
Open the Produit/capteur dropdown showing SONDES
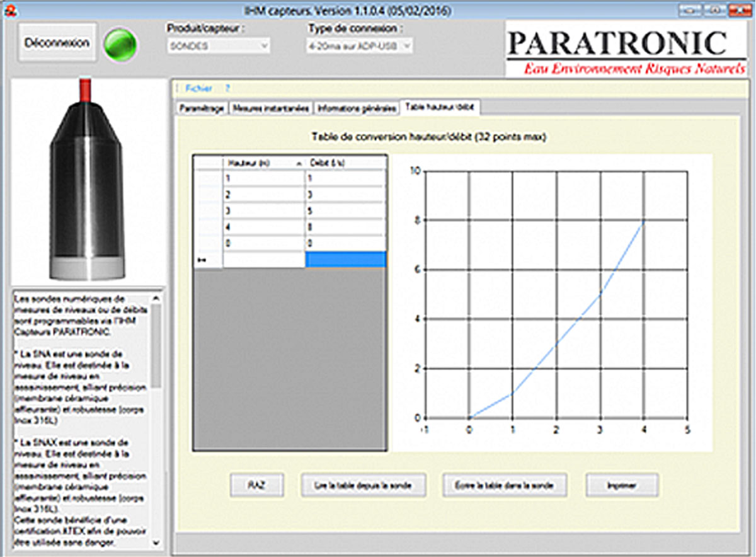pos(219,45)
